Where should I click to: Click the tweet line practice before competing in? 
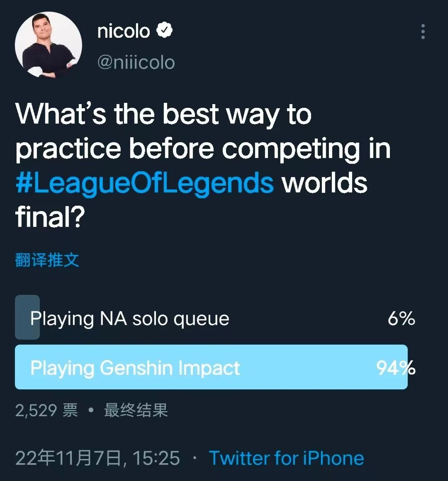point(203,148)
